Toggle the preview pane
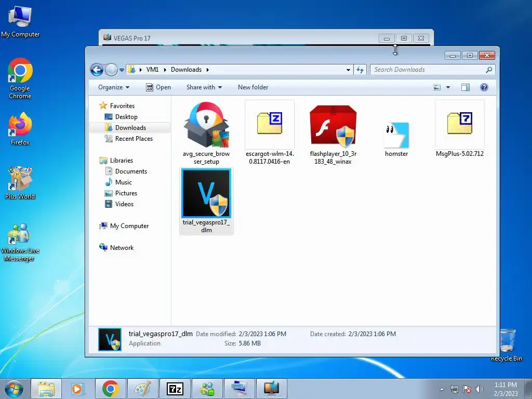 (465, 87)
